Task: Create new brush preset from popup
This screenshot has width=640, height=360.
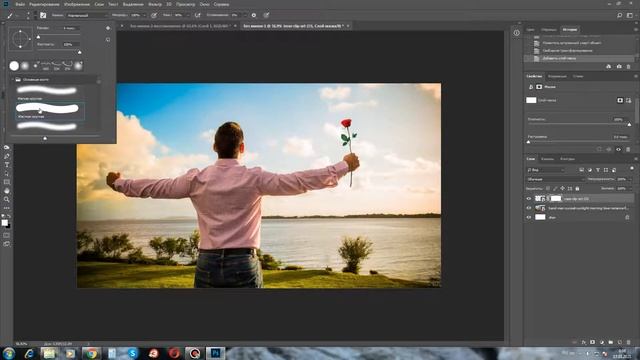Action: pos(108,40)
